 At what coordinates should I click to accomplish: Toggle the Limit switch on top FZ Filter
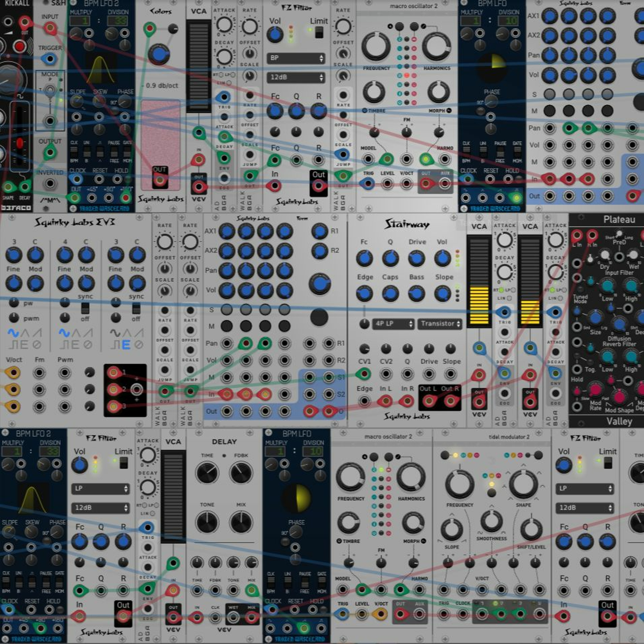[319, 32]
